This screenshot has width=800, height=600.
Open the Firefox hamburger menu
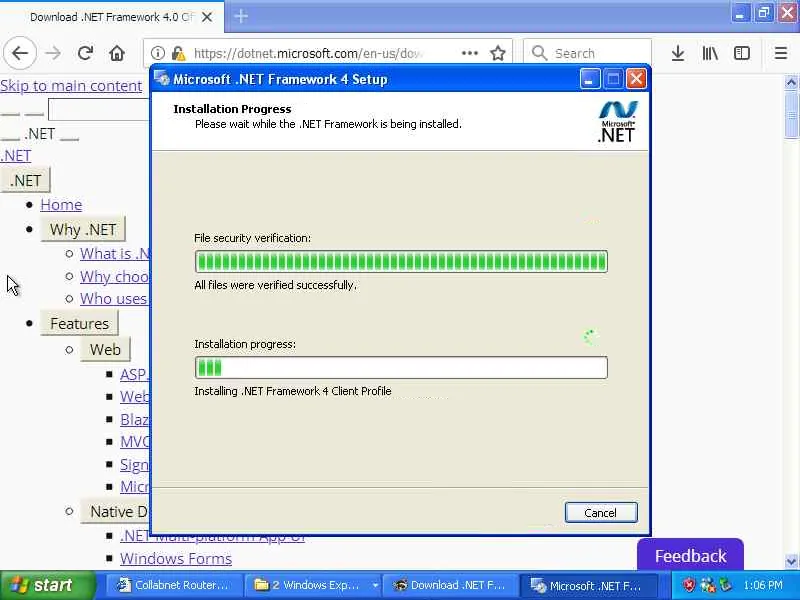point(781,53)
